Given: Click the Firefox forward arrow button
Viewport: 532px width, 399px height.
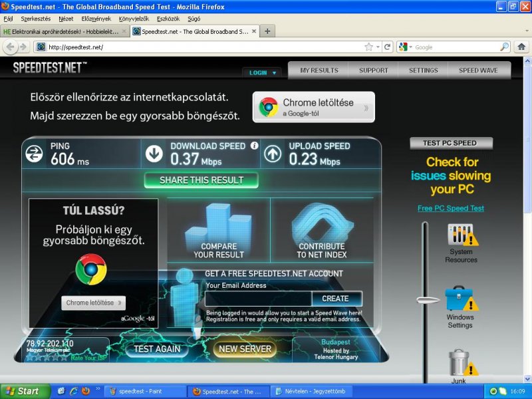Looking at the screenshot, I should [23, 47].
